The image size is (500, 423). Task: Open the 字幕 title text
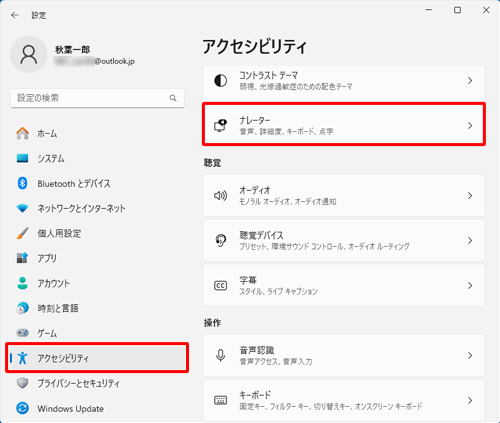(x=248, y=280)
